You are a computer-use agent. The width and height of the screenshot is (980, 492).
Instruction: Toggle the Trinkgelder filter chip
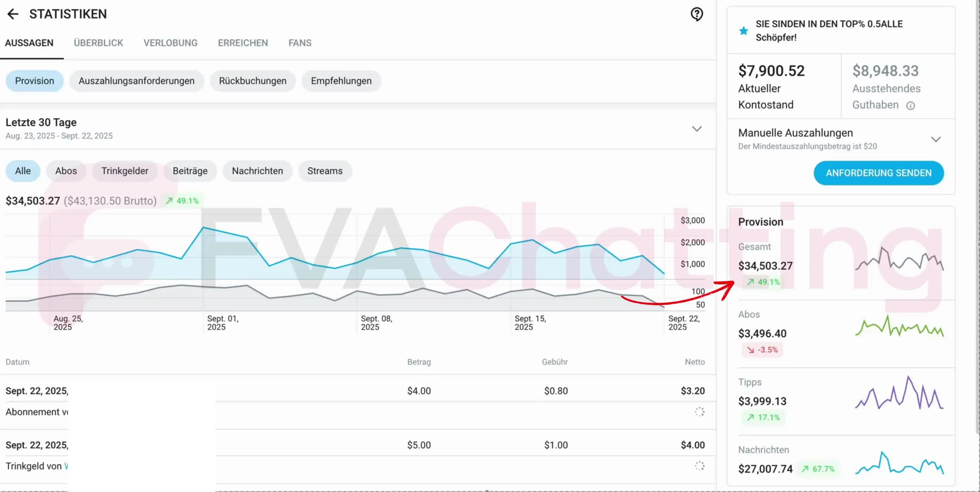click(125, 171)
